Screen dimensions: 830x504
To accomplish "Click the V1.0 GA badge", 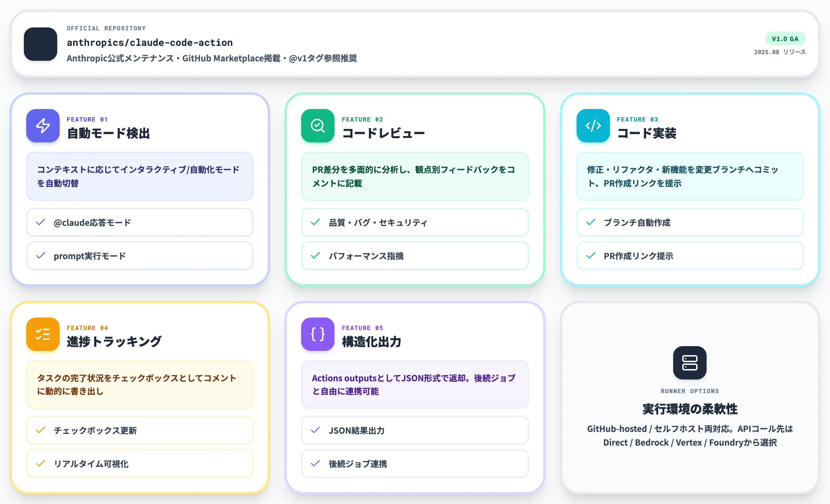I will (x=785, y=39).
